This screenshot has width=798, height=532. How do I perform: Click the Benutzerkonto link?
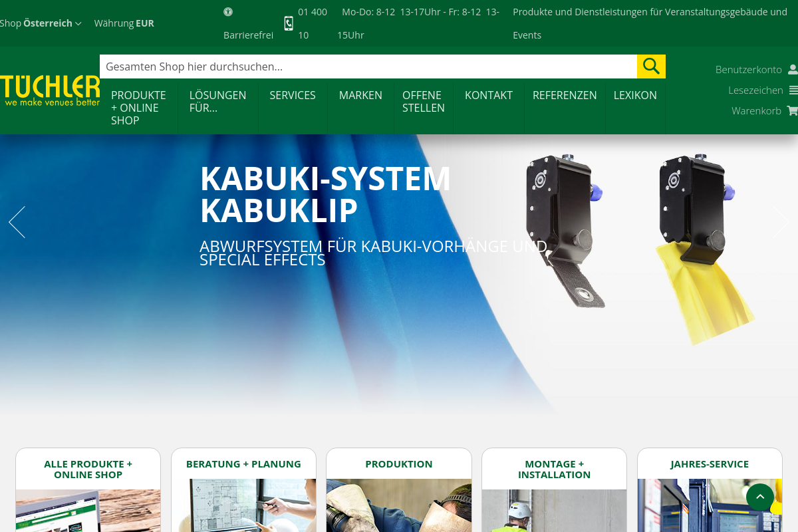pos(749,69)
